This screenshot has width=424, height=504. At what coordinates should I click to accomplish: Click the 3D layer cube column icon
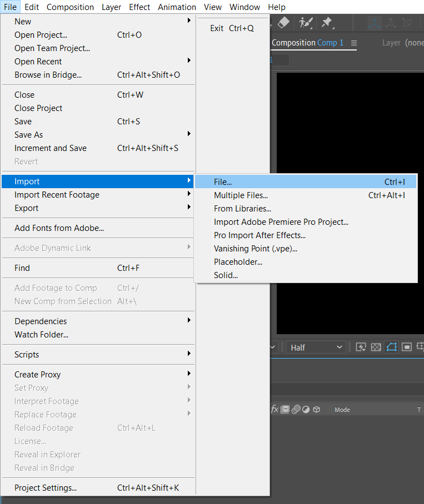pos(317,409)
